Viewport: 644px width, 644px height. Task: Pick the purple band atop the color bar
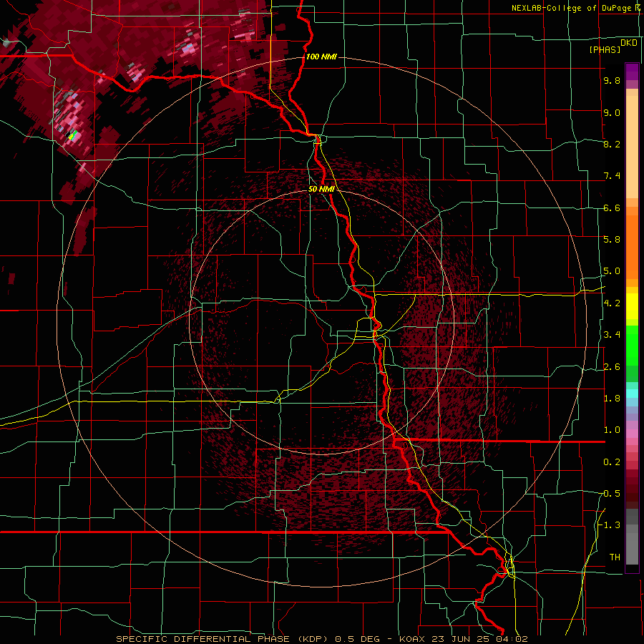point(632,72)
